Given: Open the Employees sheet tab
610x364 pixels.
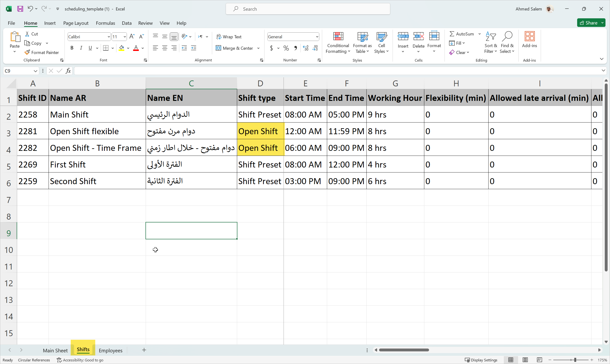Looking at the screenshot, I should pyautogui.click(x=110, y=350).
